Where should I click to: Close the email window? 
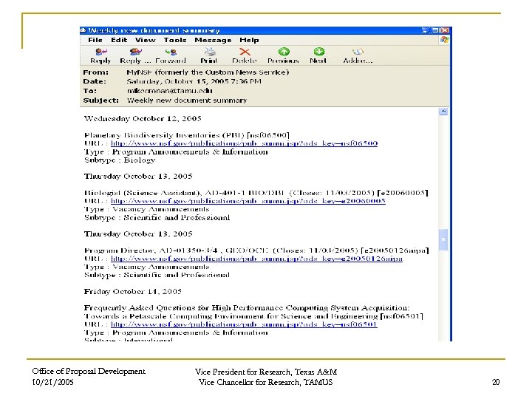coord(445,30)
